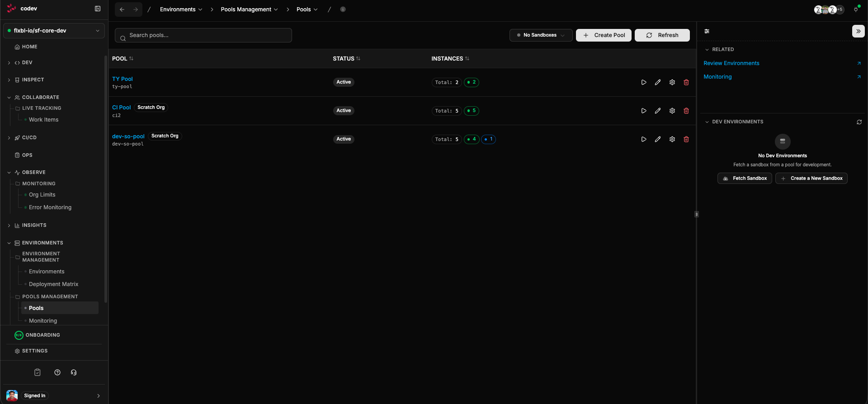Delete CI Pool with trash icon
The width and height of the screenshot is (868, 404).
[686, 111]
